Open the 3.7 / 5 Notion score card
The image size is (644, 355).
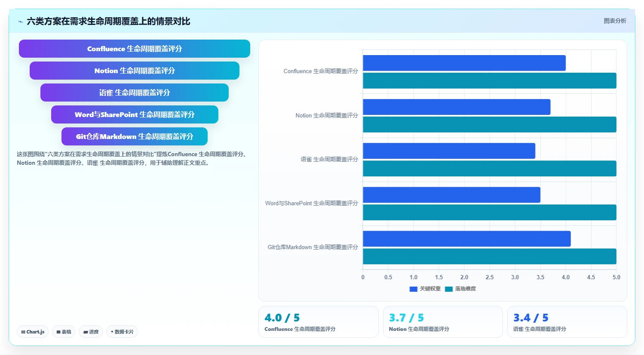click(443, 322)
